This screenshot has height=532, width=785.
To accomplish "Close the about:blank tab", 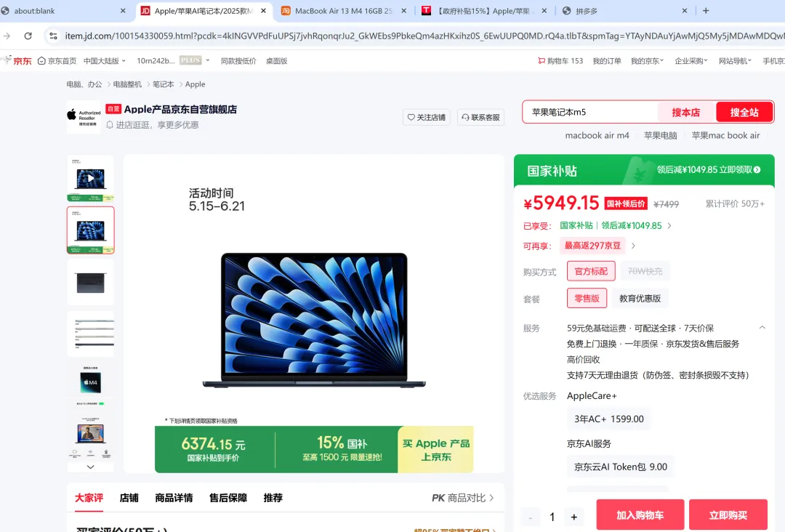I will [123, 10].
